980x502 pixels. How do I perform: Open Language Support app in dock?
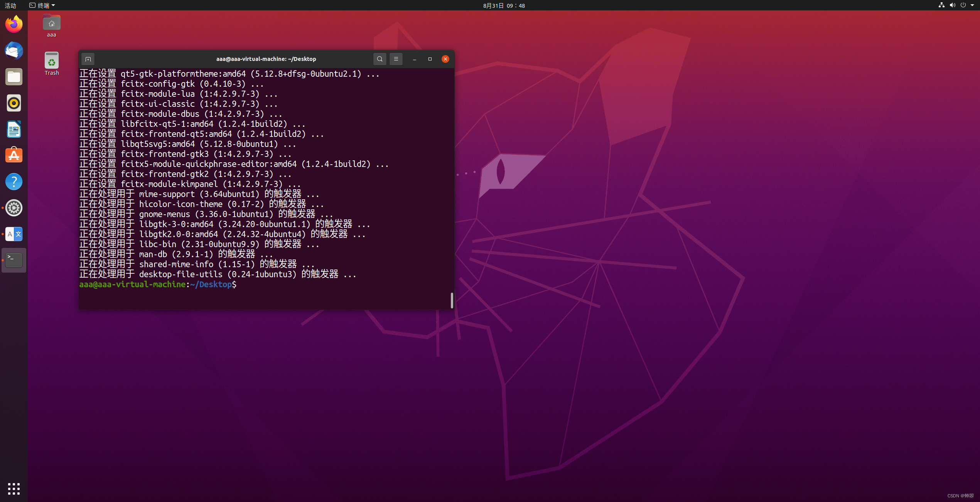point(14,234)
